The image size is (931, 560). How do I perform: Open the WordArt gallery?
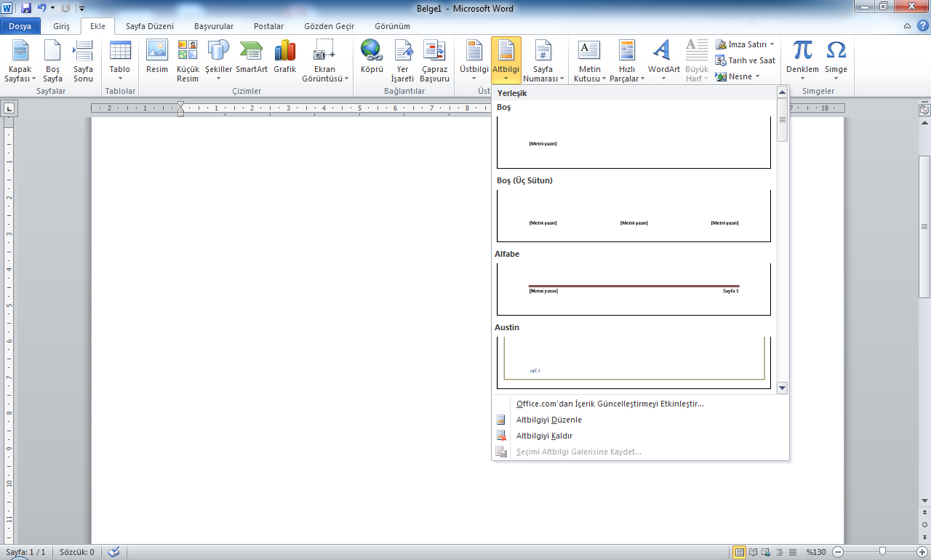coord(664,61)
